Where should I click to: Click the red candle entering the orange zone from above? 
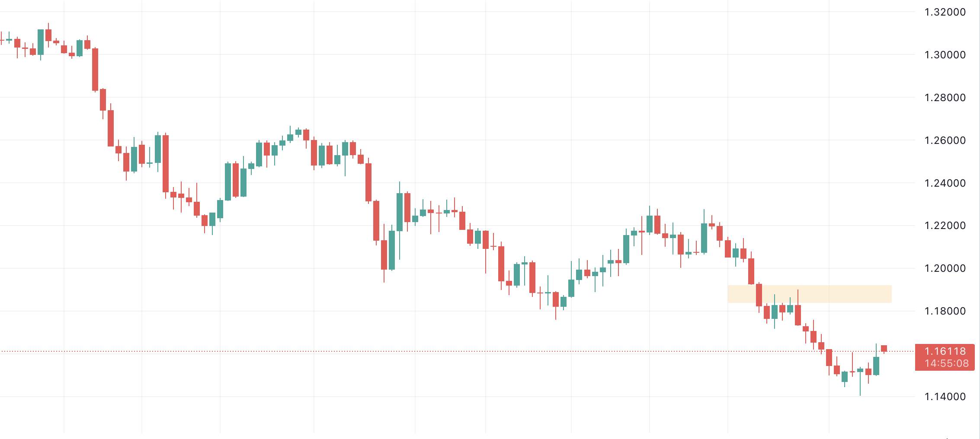[759, 295]
